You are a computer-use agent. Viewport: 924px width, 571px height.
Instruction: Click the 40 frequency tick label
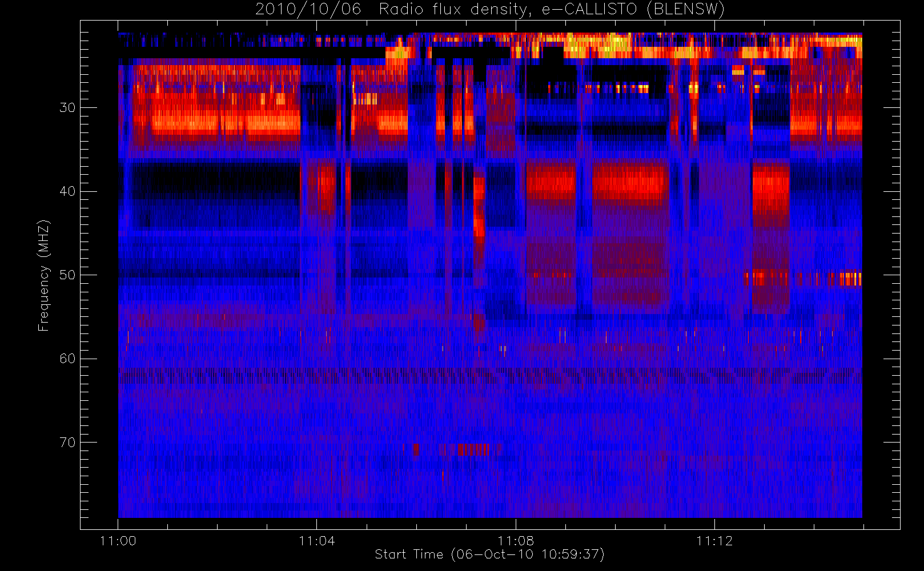pyautogui.click(x=67, y=191)
